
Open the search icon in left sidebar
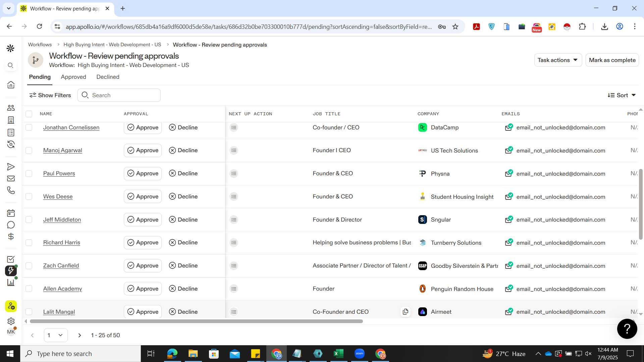click(x=11, y=65)
